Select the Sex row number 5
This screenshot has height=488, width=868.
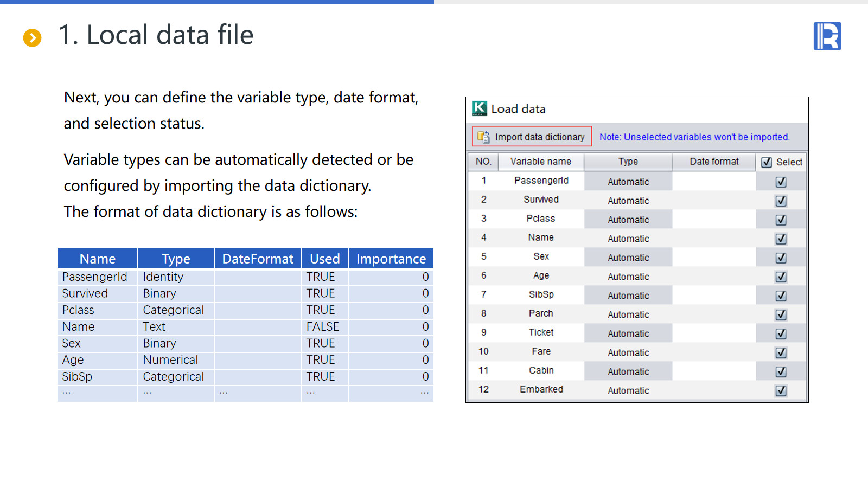(483, 256)
